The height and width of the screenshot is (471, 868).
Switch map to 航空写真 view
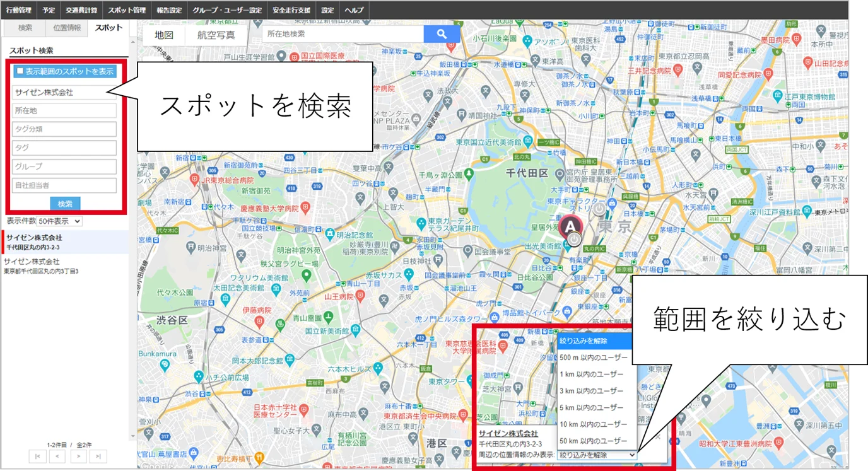(x=216, y=35)
